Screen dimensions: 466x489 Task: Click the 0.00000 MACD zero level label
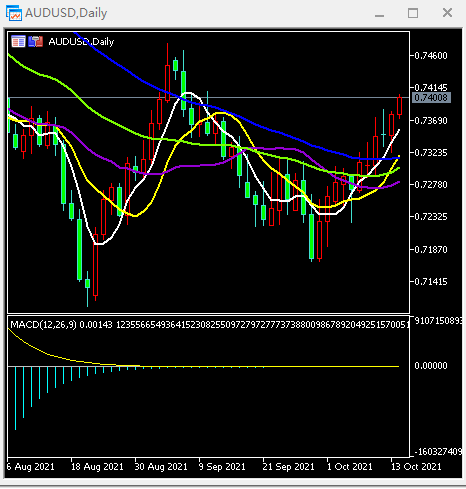click(x=431, y=366)
